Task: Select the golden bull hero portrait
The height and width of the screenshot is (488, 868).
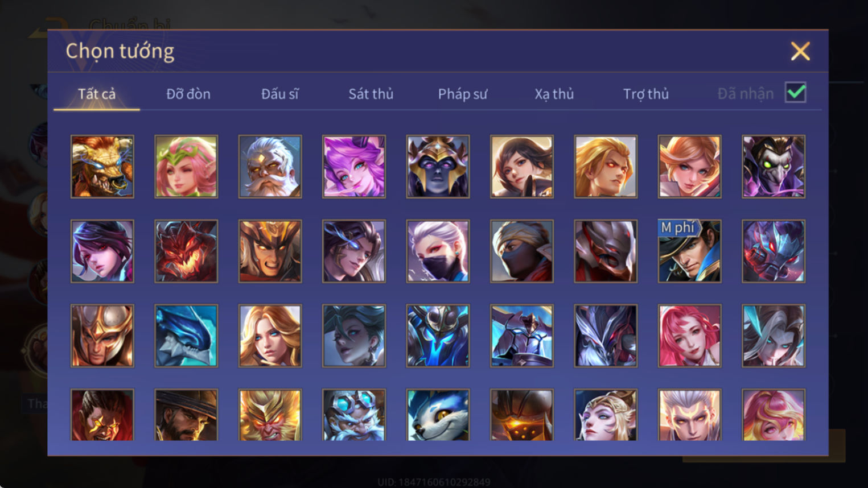Action: point(102,167)
